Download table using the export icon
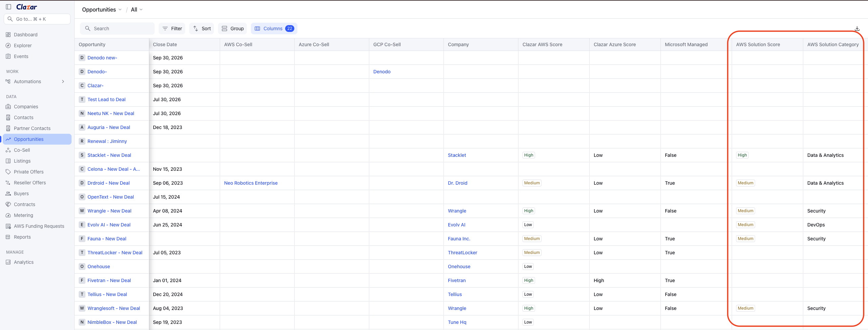Screen dimensions: 868x330 click(x=857, y=29)
